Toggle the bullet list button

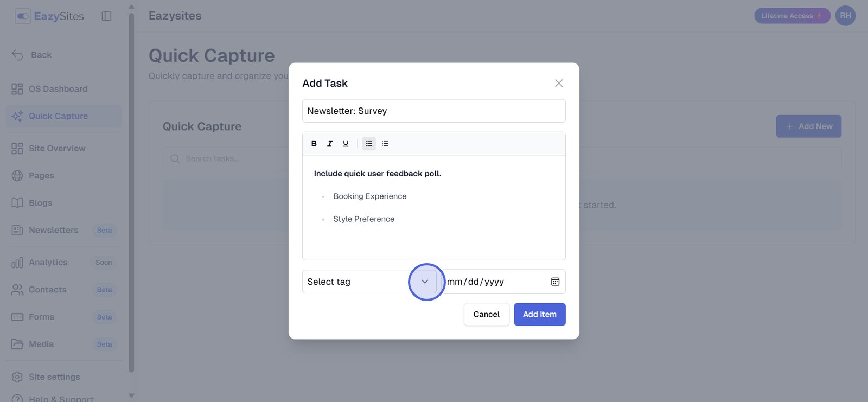click(369, 144)
